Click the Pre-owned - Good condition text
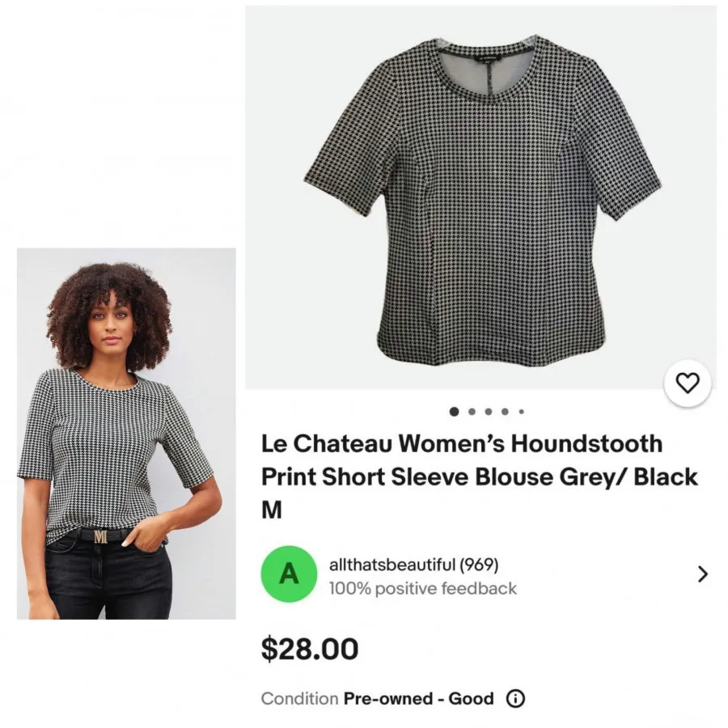Image resolution: width=728 pixels, height=728 pixels. [x=418, y=698]
